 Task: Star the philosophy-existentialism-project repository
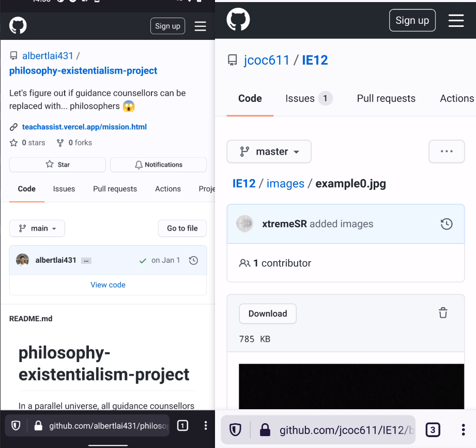click(58, 165)
